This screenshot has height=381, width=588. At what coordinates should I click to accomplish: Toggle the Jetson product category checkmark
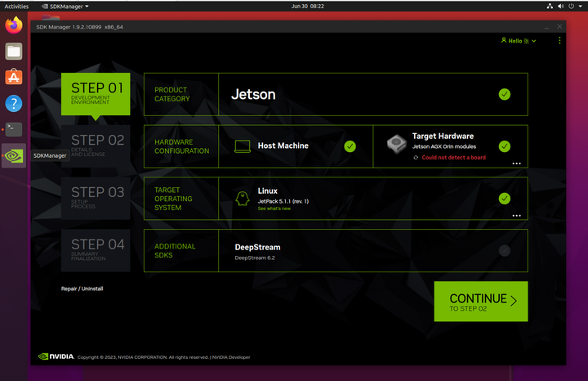coord(505,94)
